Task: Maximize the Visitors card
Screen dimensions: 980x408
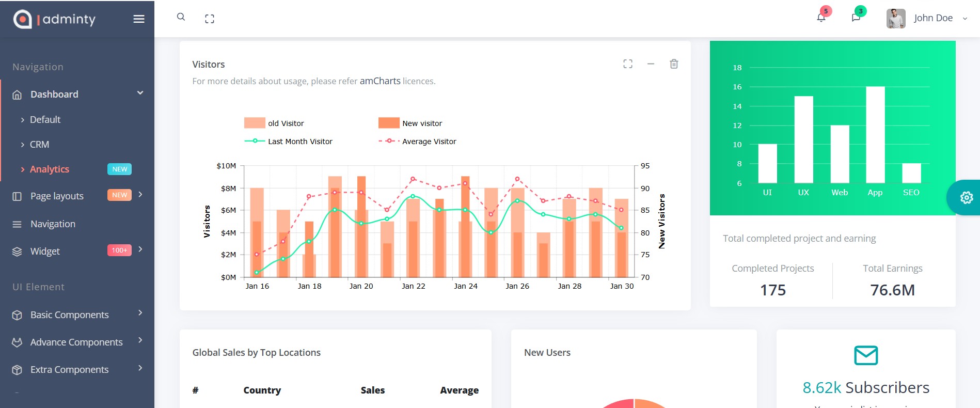Action: pos(628,64)
